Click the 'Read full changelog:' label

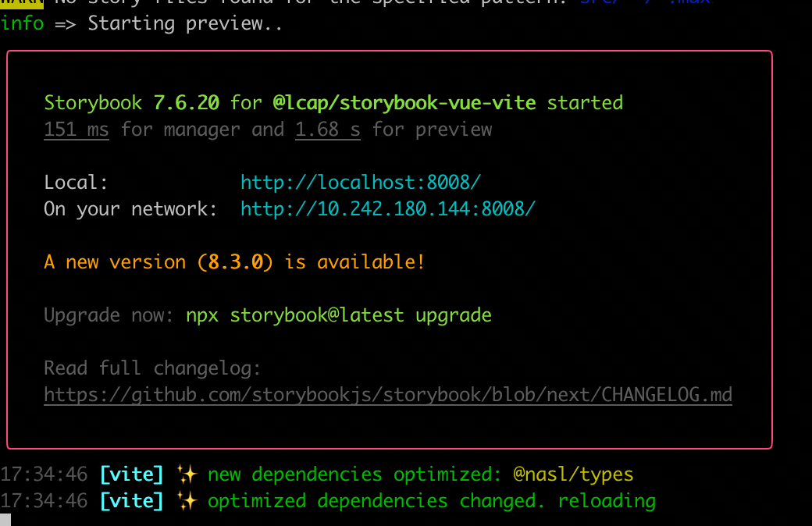coord(152,368)
